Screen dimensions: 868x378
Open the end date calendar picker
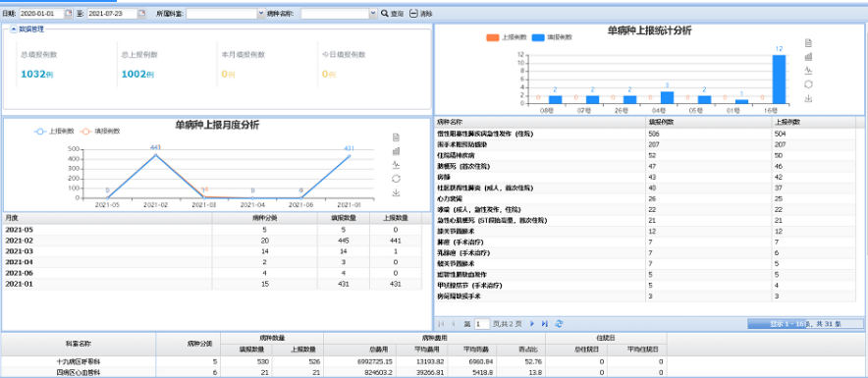(x=141, y=14)
